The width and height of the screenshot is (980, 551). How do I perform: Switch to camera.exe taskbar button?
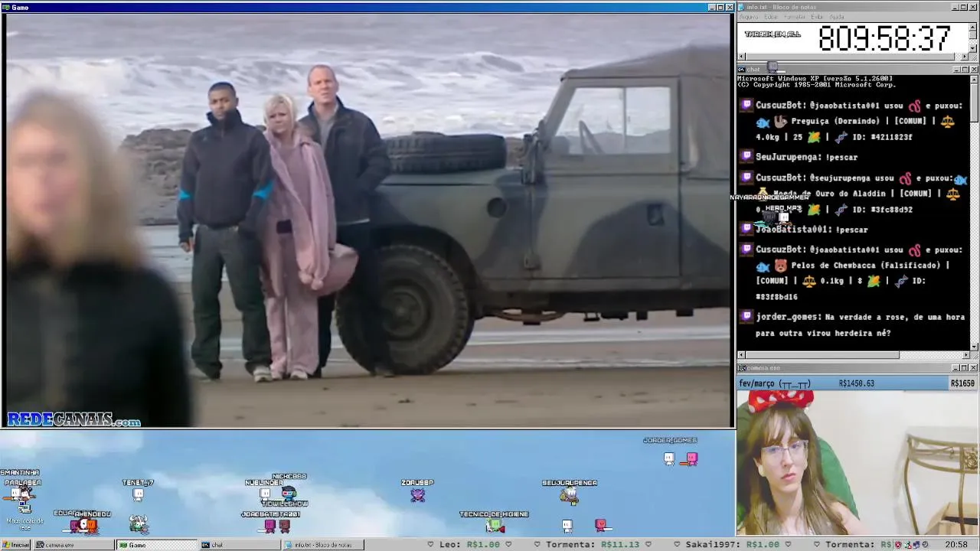pos(73,545)
